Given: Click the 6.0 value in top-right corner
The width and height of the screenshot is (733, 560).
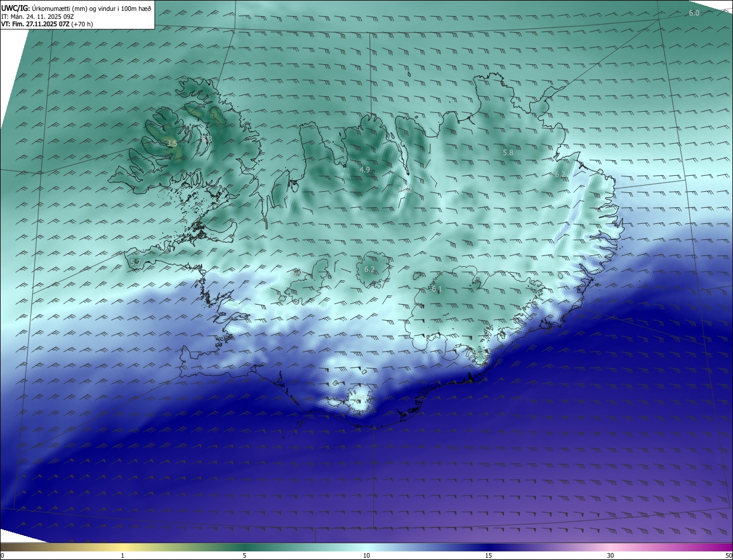Looking at the screenshot, I should pyautogui.click(x=694, y=13).
